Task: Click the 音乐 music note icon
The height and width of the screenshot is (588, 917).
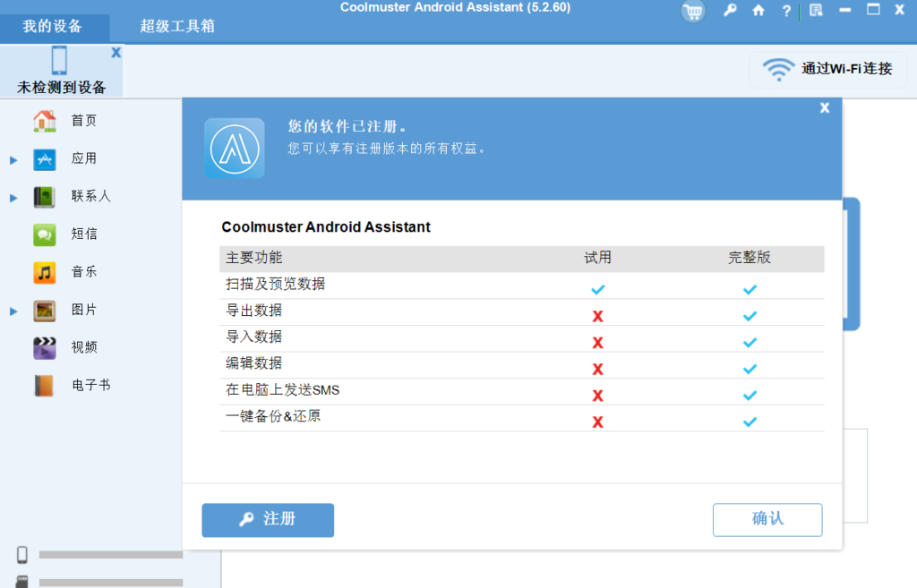Action: coord(45,273)
